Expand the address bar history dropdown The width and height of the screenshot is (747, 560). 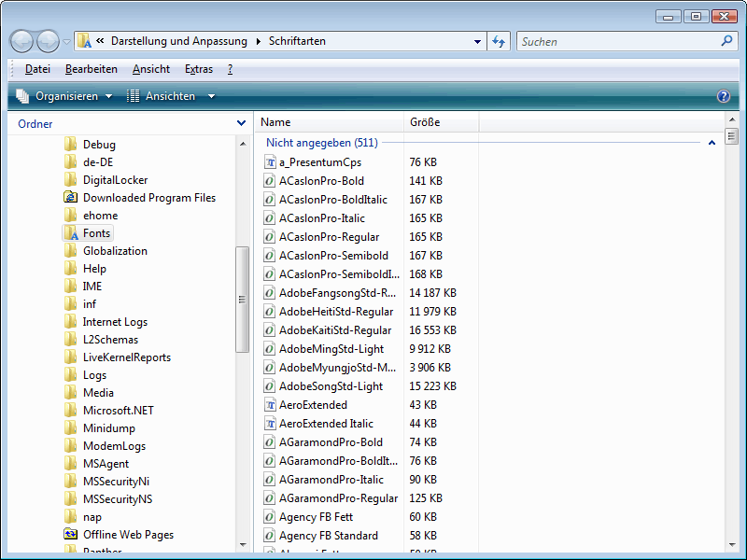point(477,42)
